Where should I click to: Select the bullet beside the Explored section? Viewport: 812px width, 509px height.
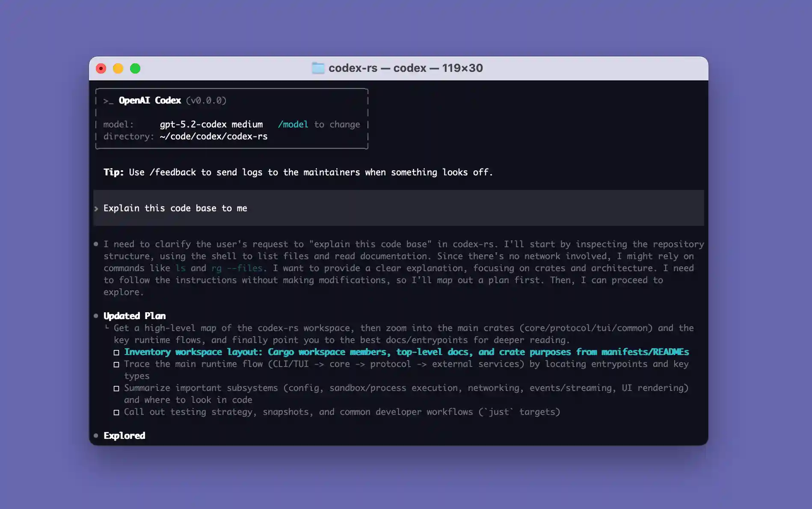pyautogui.click(x=96, y=435)
